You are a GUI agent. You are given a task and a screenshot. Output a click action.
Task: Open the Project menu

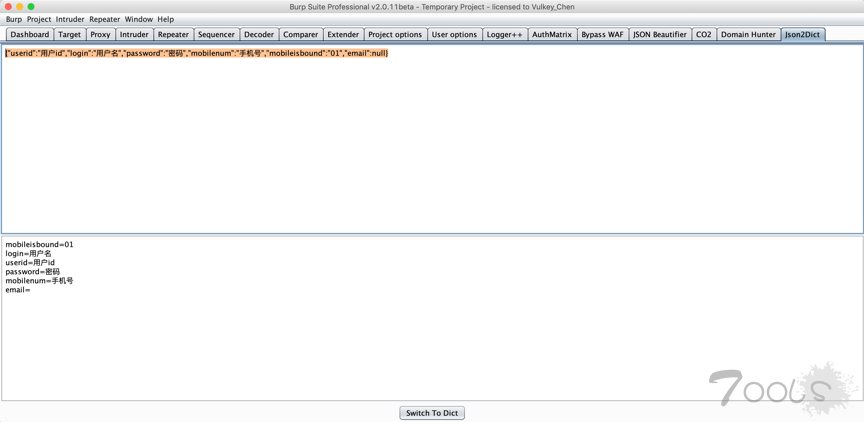coord(39,19)
